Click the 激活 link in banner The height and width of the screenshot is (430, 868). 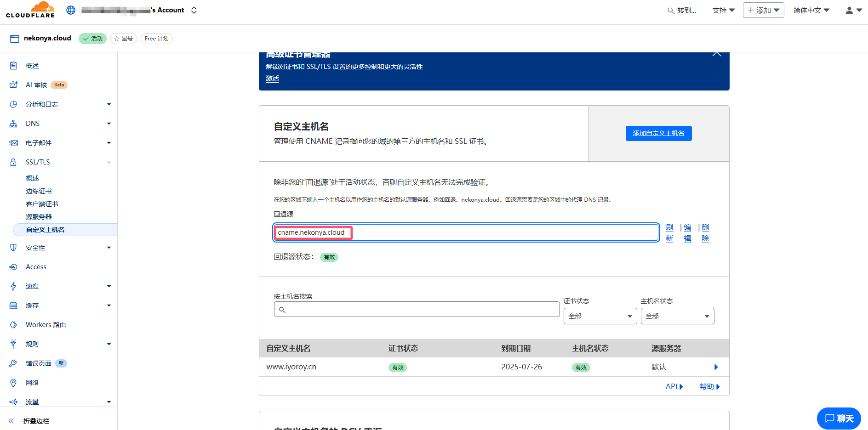coord(272,79)
